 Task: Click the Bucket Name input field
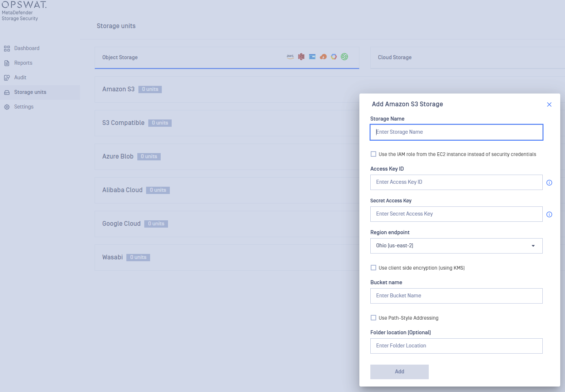click(457, 296)
